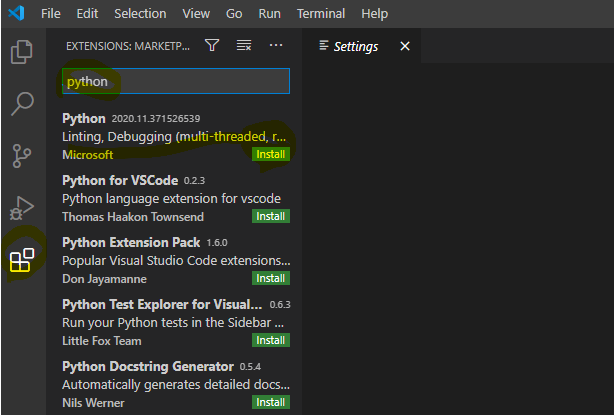Select Python Test Explorer for Visual title
Viewport: 614px width, 415px height.
pos(162,304)
